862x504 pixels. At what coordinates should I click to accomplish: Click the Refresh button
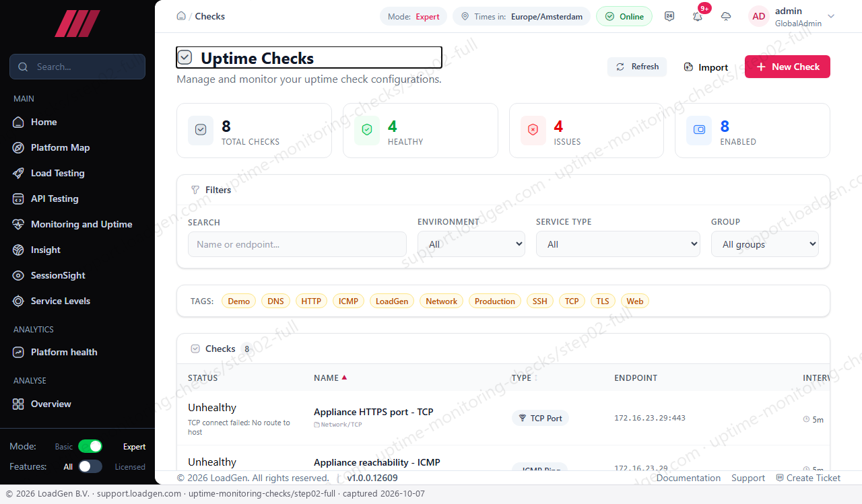click(x=637, y=67)
